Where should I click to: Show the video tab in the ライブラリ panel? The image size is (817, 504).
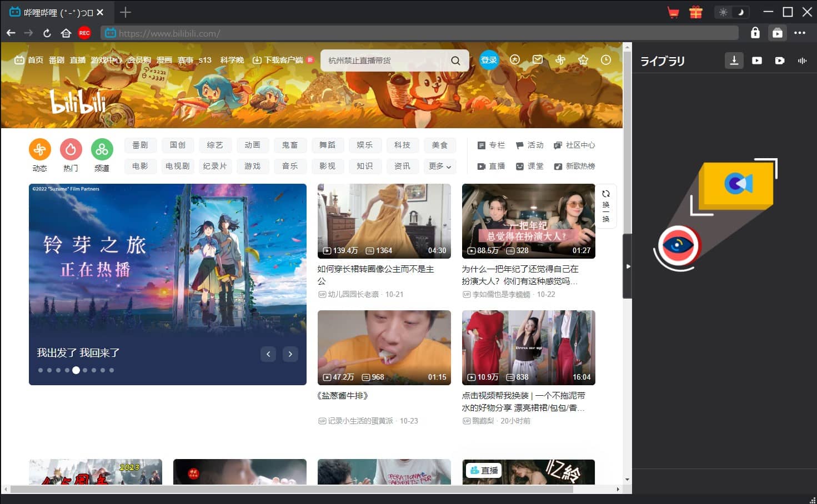[x=756, y=61]
